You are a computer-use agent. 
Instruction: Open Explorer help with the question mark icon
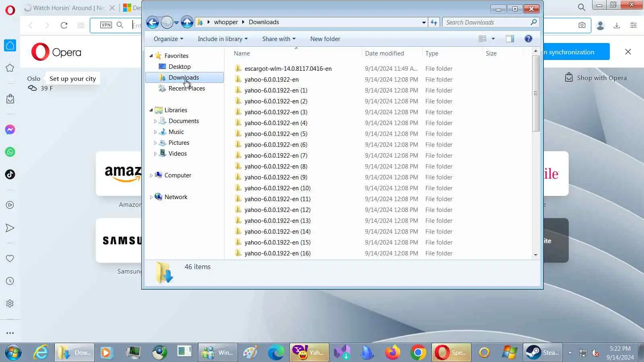pos(528,39)
